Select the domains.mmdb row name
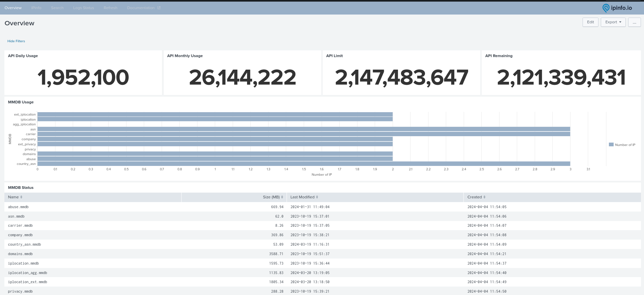This screenshot has width=644, height=295. 20,254
